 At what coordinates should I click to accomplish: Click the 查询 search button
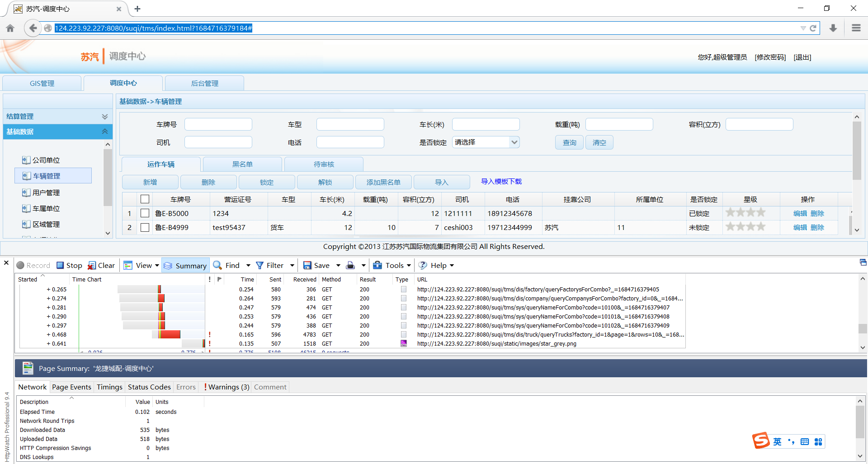pos(570,142)
